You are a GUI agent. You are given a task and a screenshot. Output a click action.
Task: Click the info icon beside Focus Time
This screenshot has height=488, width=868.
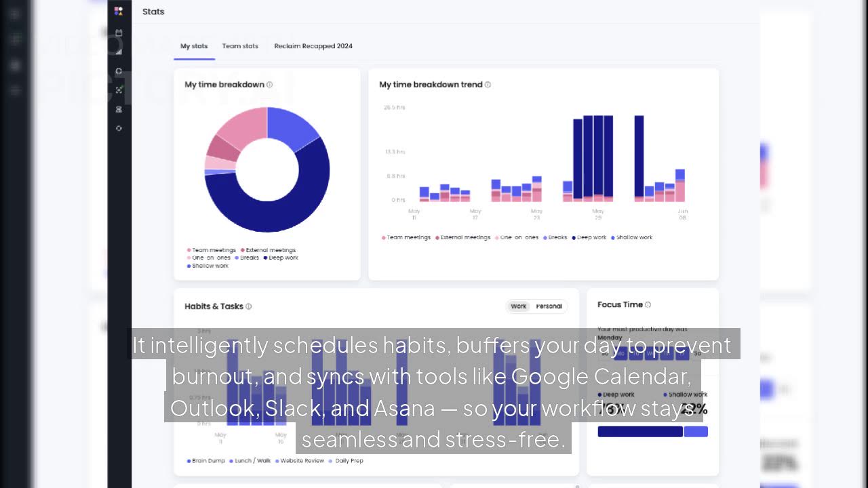pos(648,305)
